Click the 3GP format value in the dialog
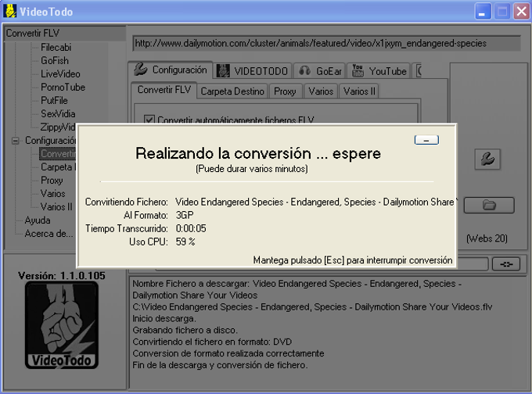 (185, 215)
